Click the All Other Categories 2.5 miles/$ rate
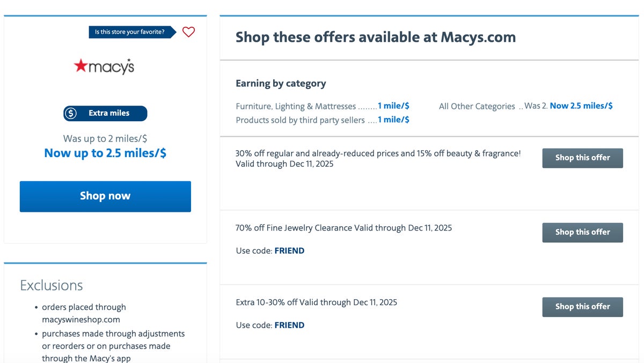The height and width of the screenshot is (363, 644). (581, 106)
